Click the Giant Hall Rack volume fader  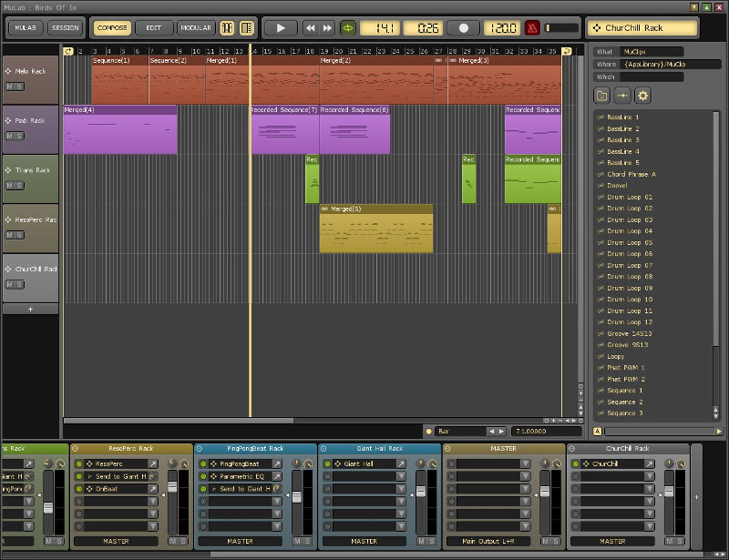[x=421, y=491]
